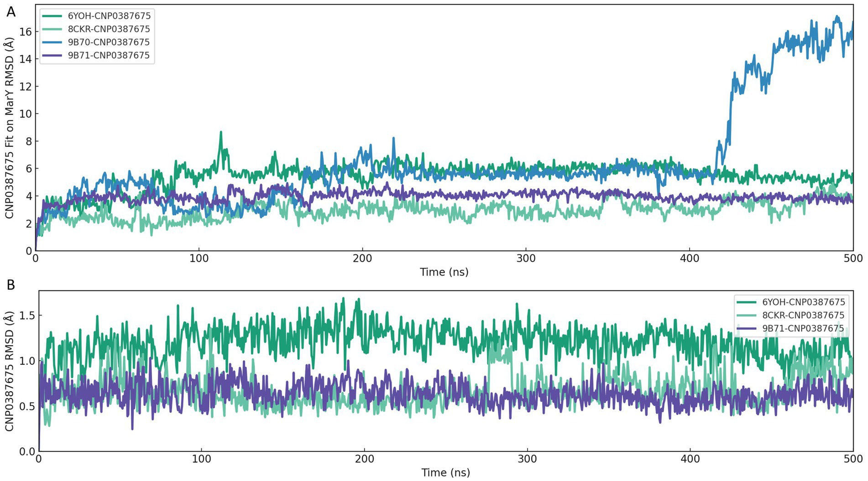The height and width of the screenshot is (481, 868).
Task: Click light green 8CKR line swatch in panel A legend
Action: coord(52,29)
